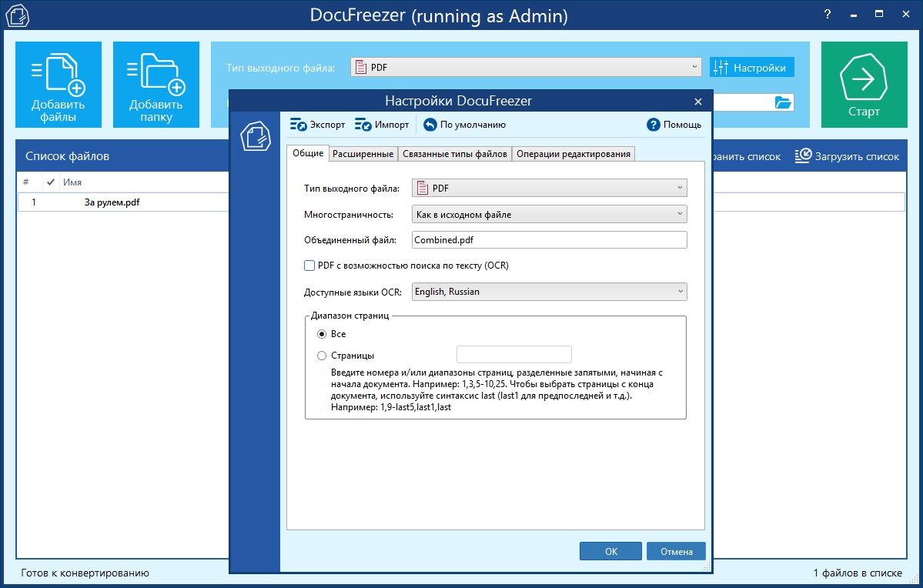Click the Export (Экспорт) settings icon
Screen dimensions: 923x588
pyautogui.click(x=299, y=125)
